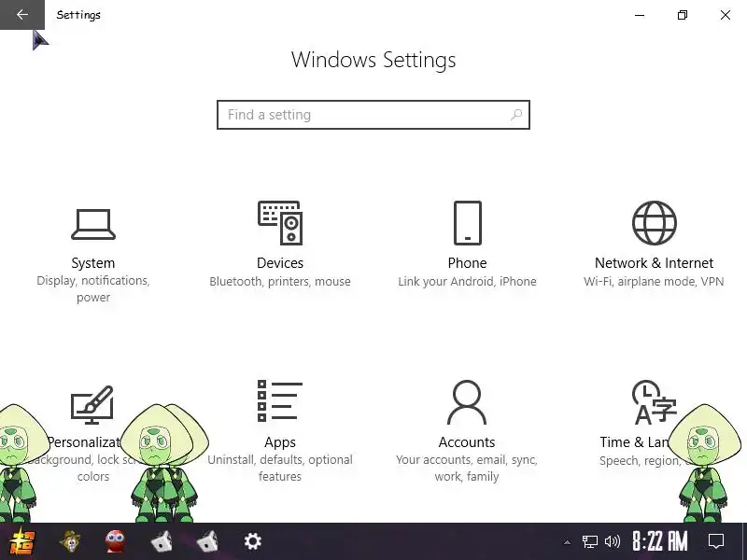Open the Network & Internet label

[655, 263]
